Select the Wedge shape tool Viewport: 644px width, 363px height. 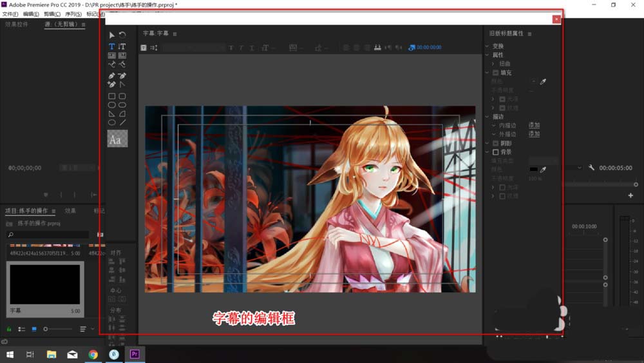click(111, 113)
